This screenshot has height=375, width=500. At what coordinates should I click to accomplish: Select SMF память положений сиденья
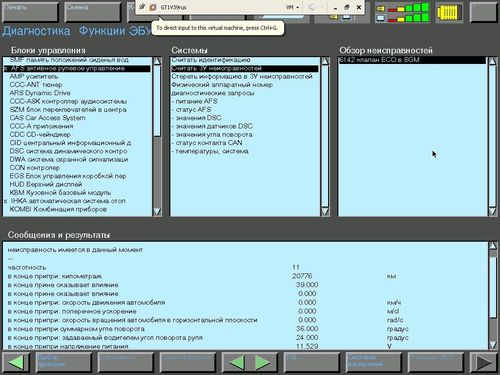coord(77,60)
